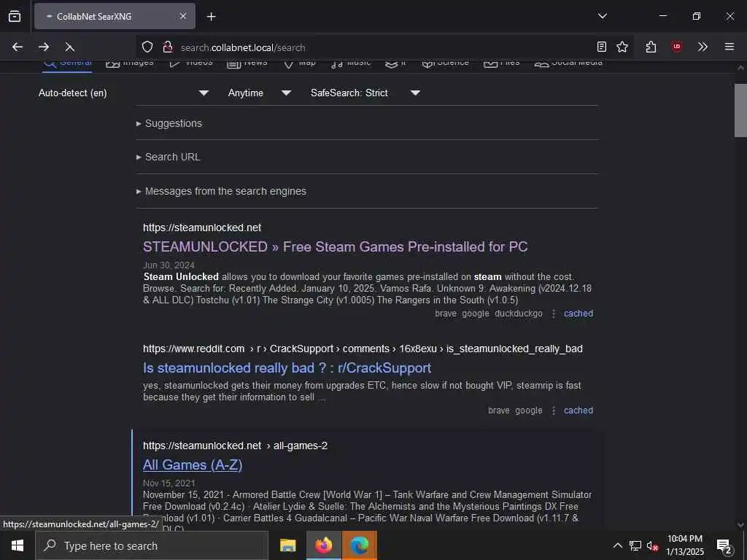
Task: Open the https://steamunlocked.net URL of first result
Action: (202, 227)
